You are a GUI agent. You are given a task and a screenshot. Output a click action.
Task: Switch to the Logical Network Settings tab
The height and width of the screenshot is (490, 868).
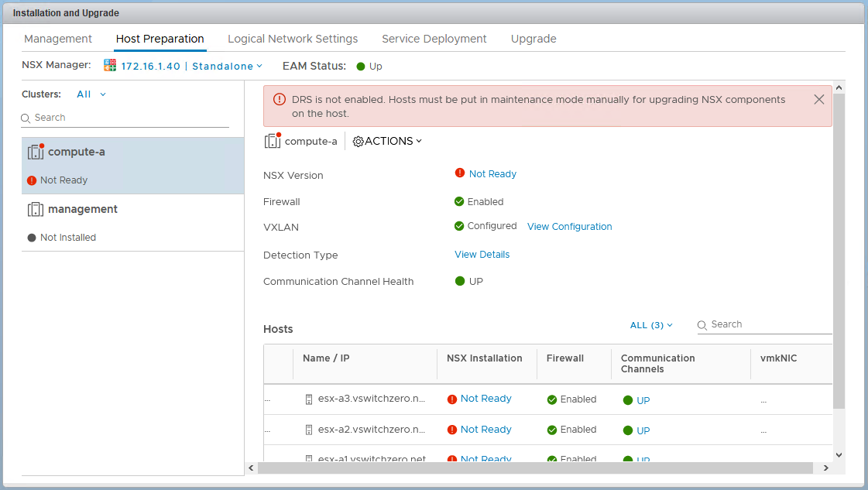point(293,39)
